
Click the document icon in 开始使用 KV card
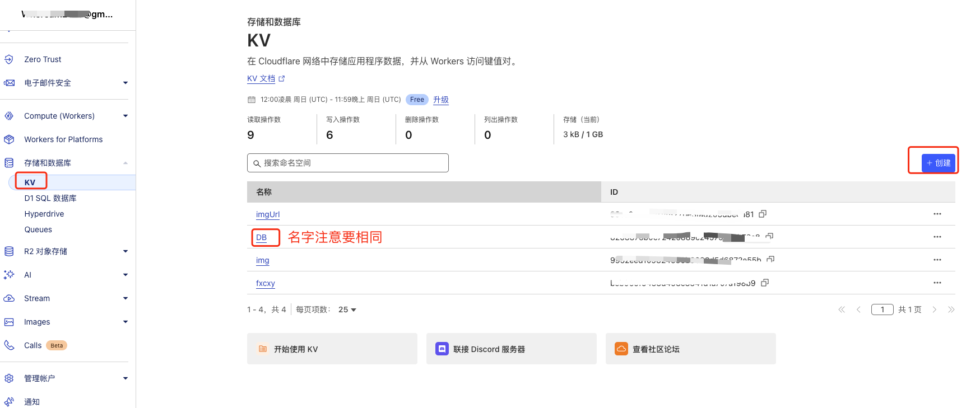point(263,349)
